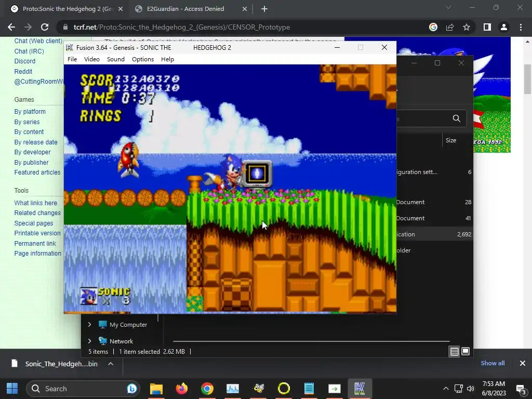
Task: Launch Firefox from taskbar
Action: coord(181,389)
